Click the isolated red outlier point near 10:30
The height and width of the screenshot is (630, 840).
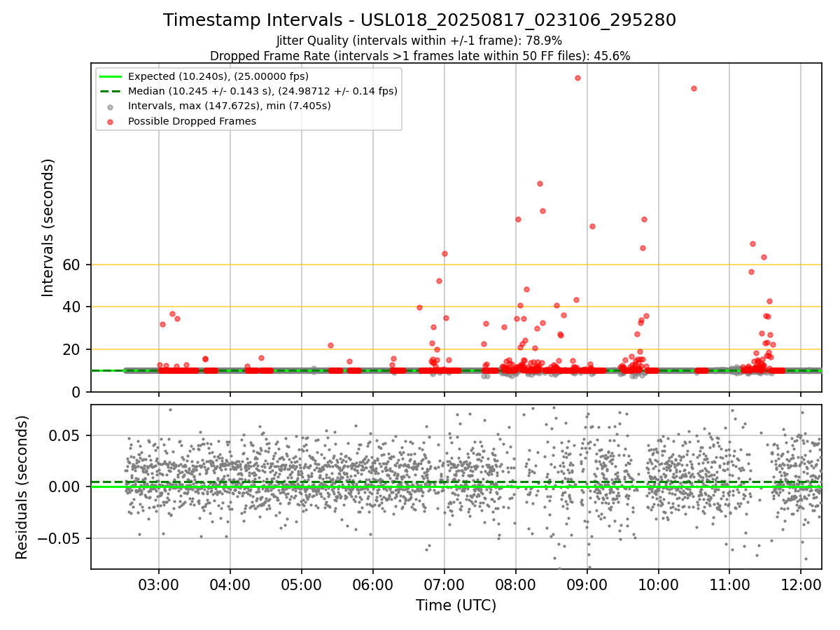(694, 88)
